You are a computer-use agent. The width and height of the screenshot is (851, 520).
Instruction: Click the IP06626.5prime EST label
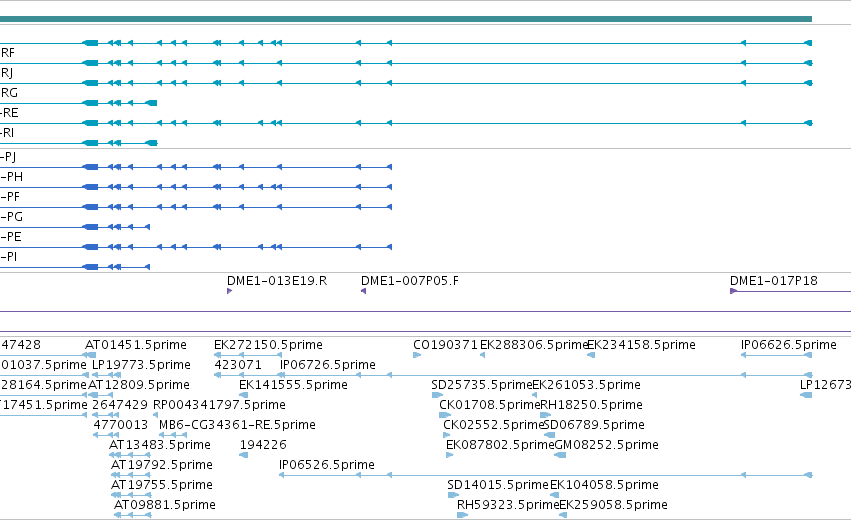pos(789,345)
